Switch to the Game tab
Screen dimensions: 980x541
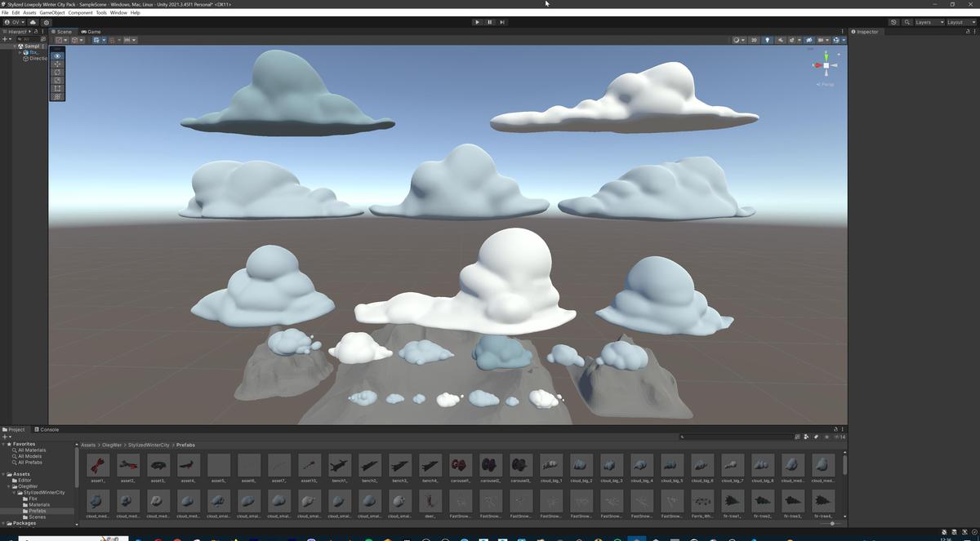91,32
